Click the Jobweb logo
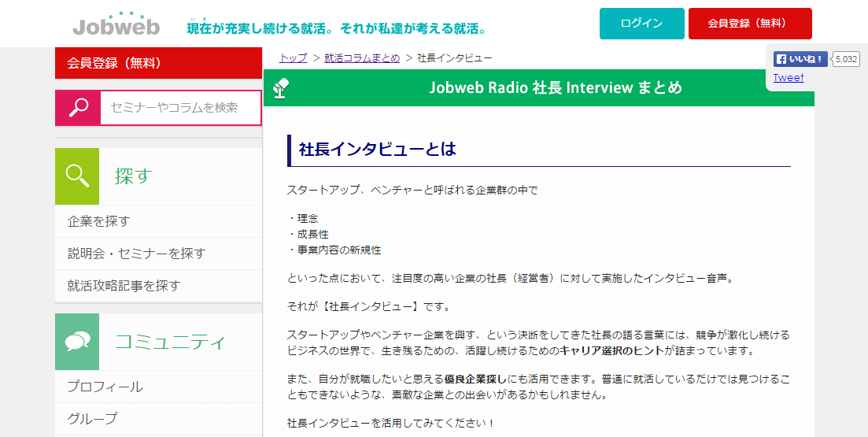The image size is (868, 437). 116,24
